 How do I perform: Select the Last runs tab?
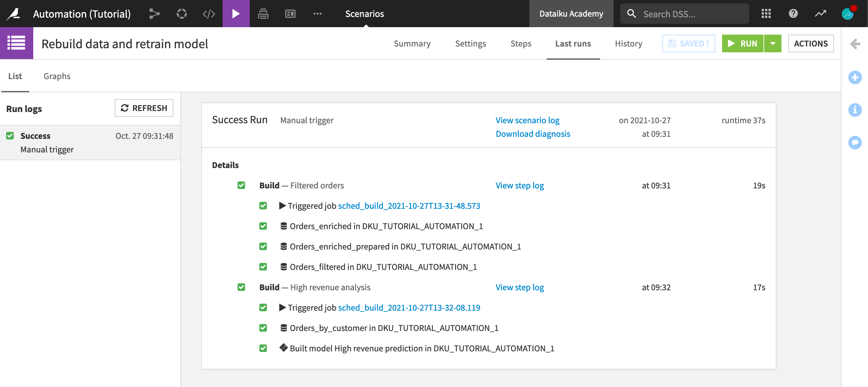point(573,43)
